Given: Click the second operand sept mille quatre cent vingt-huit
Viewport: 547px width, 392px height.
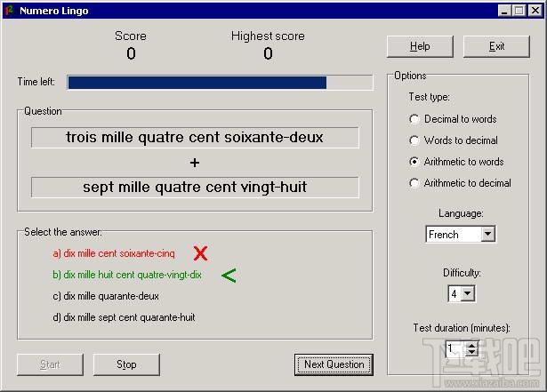Looking at the screenshot, I should pyautogui.click(x=195, y=188).
